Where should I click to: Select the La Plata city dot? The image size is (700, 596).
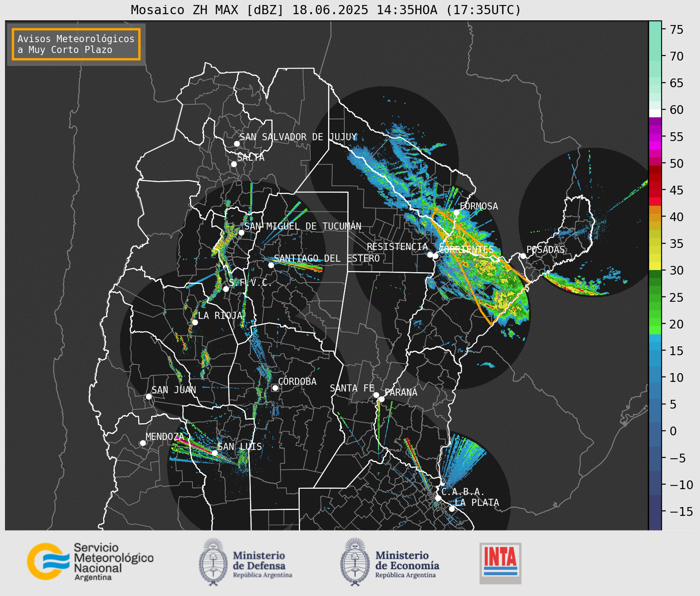452,509
